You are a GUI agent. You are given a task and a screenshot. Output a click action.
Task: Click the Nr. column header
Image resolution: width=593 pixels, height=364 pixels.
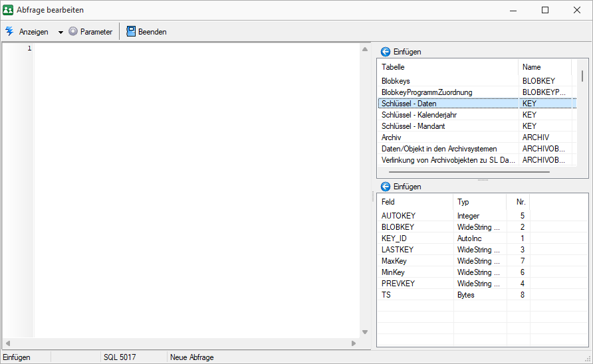pos(520,202)
